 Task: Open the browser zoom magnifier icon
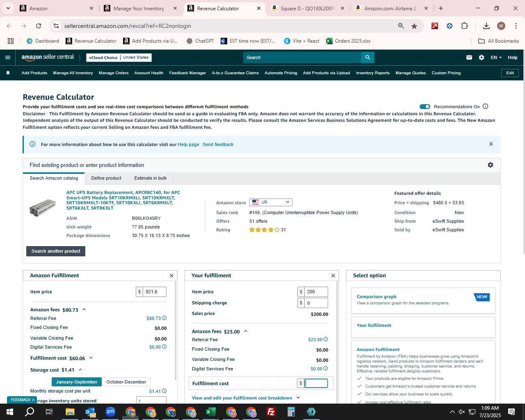(401, 26)
